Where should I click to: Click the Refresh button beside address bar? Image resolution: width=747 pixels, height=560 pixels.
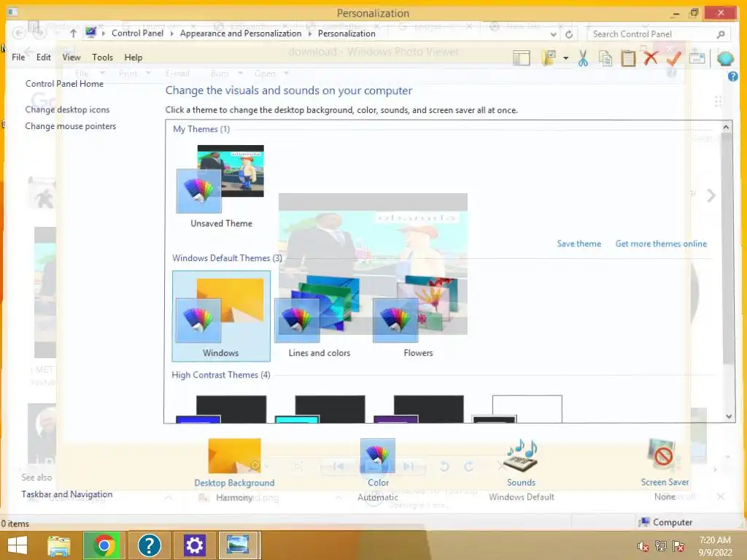(569, 34)
